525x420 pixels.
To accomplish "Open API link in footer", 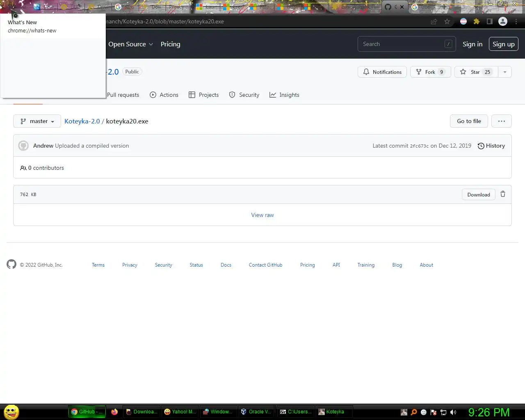I will (x=336, y=265).
